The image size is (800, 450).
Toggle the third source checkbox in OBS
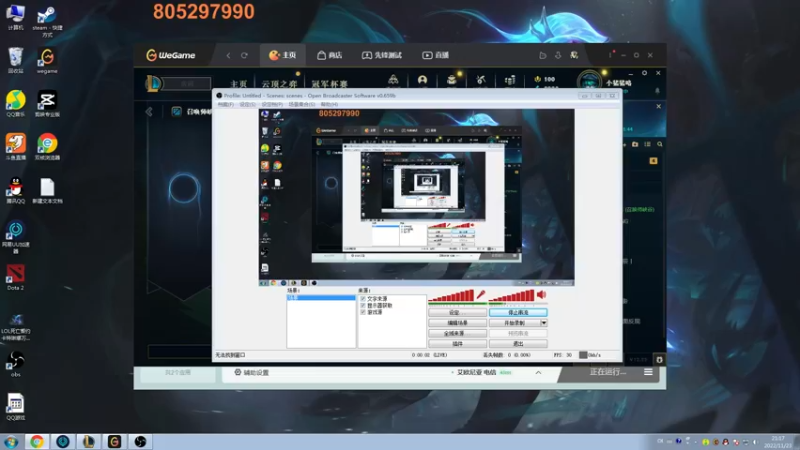point(363,312)
